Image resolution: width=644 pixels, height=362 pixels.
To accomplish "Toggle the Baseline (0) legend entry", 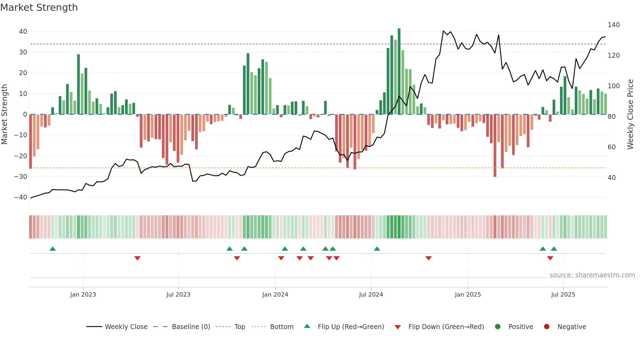I will point(182,327).
